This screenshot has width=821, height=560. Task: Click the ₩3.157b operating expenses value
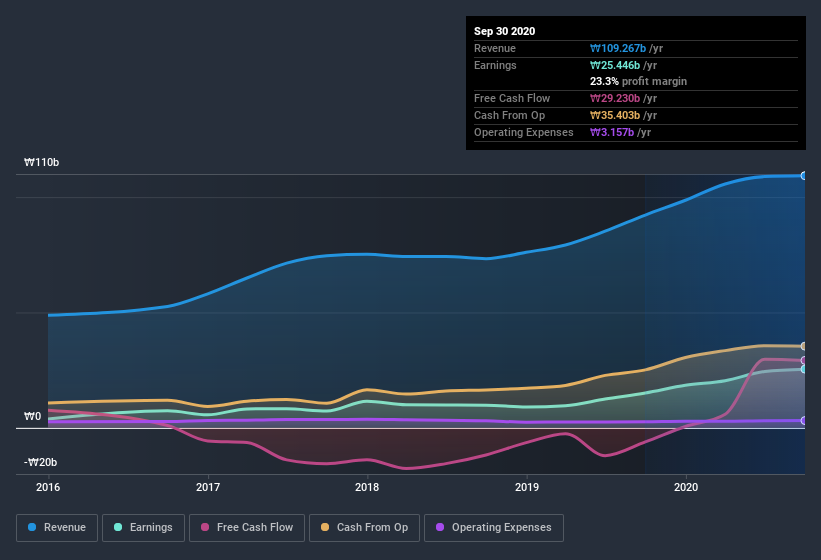click(x=612, y=132)
